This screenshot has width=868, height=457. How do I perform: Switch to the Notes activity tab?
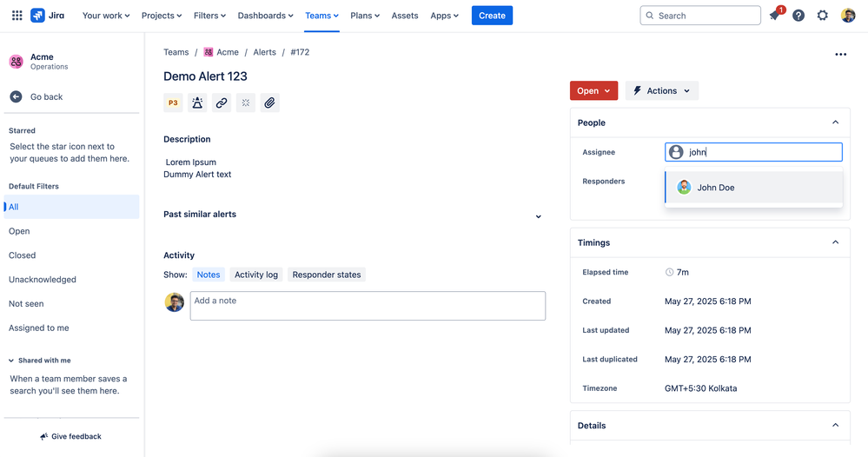[x=209, y=275]
